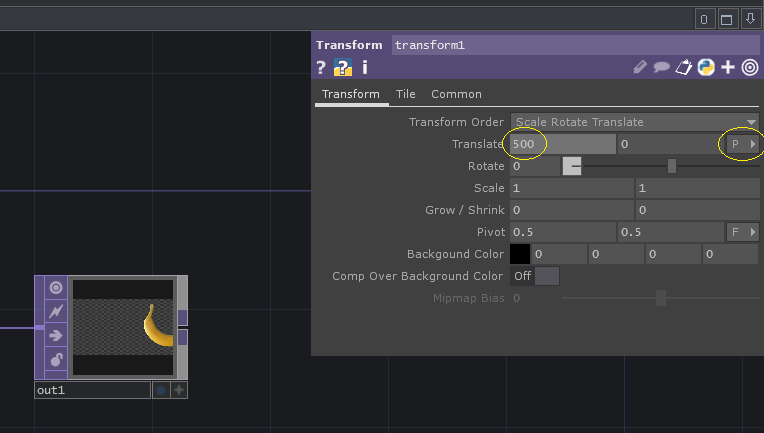
Task: Click the Translate X field showing 500
Action: tap(562, 145)
